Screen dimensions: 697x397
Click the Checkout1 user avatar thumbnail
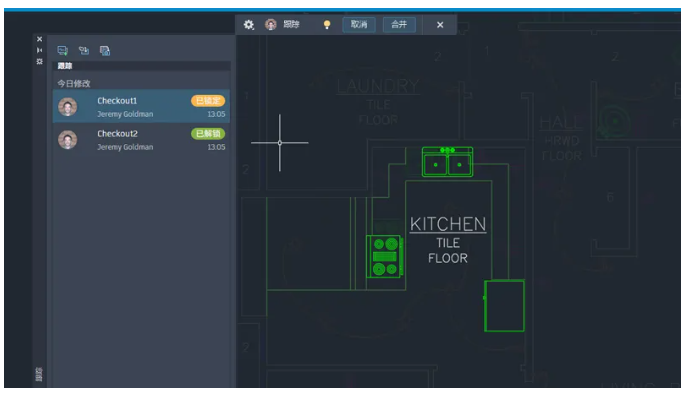[x=68, y=107]
